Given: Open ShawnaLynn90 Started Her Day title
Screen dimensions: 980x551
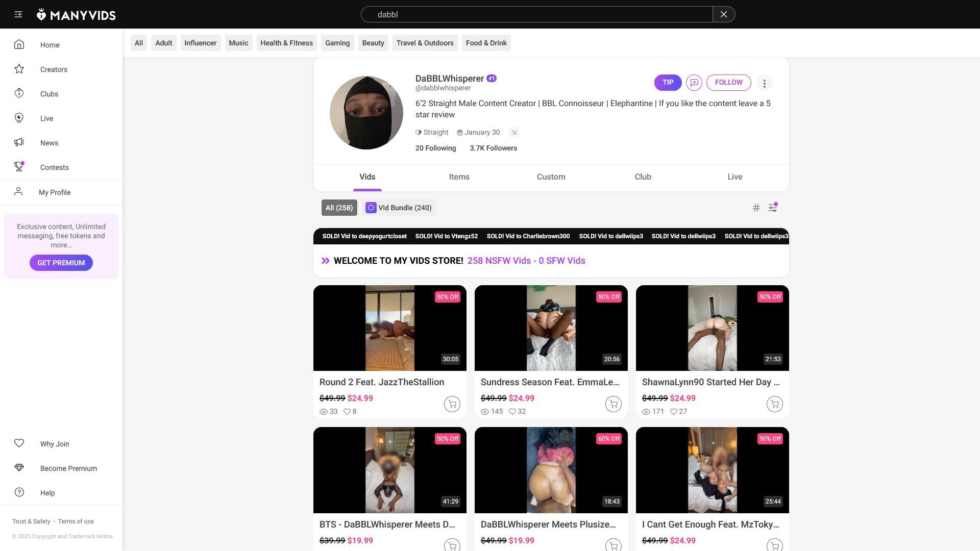Looking at the screenshot, I should pos(711,382).
